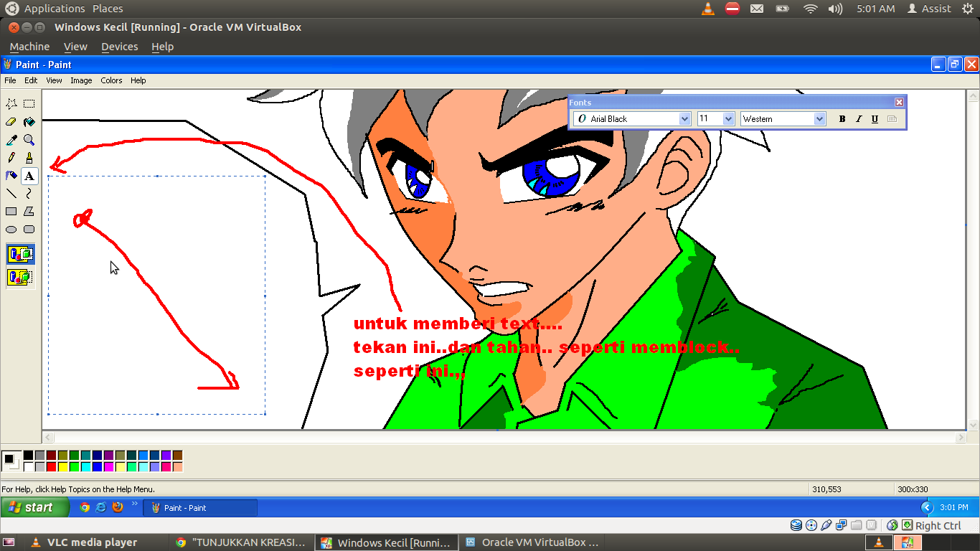Click VirtualBox network status icon
This screenshot has width=980, height=551.
[x=842, y=525]
